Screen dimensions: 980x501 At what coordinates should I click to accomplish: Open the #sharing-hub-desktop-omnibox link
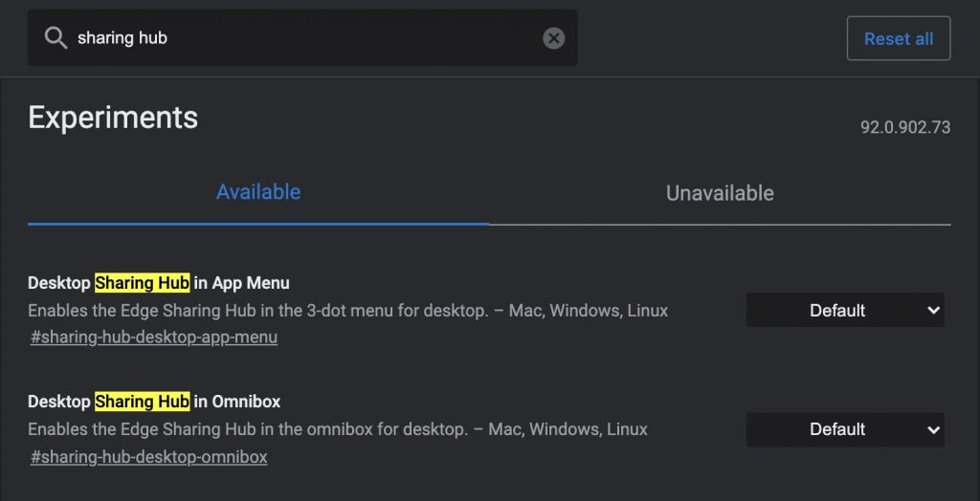pos(148,457)
